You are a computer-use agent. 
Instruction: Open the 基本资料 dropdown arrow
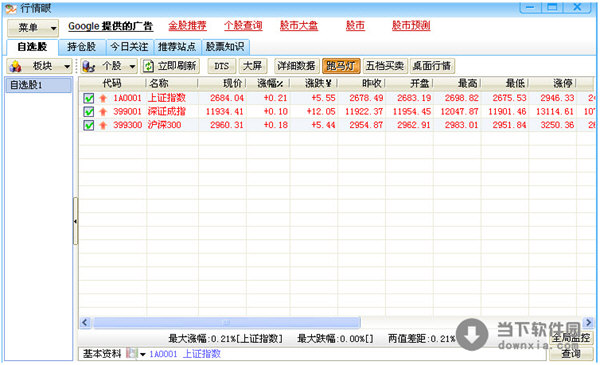[x=143, y=354]
